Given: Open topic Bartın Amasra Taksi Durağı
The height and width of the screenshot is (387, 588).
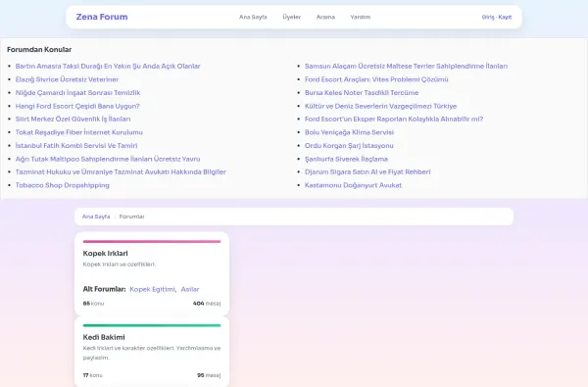Looking at the screenshot, I should (108, 66).
